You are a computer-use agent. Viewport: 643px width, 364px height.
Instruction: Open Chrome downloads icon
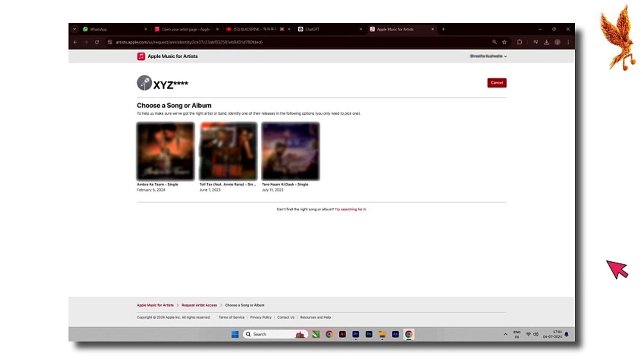(546, 42)
